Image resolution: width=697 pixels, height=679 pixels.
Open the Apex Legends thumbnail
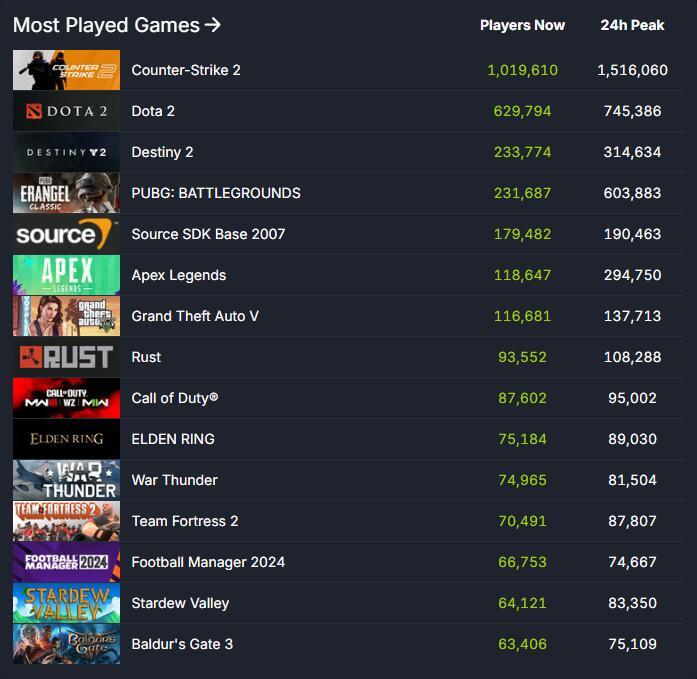click(66, 275)
